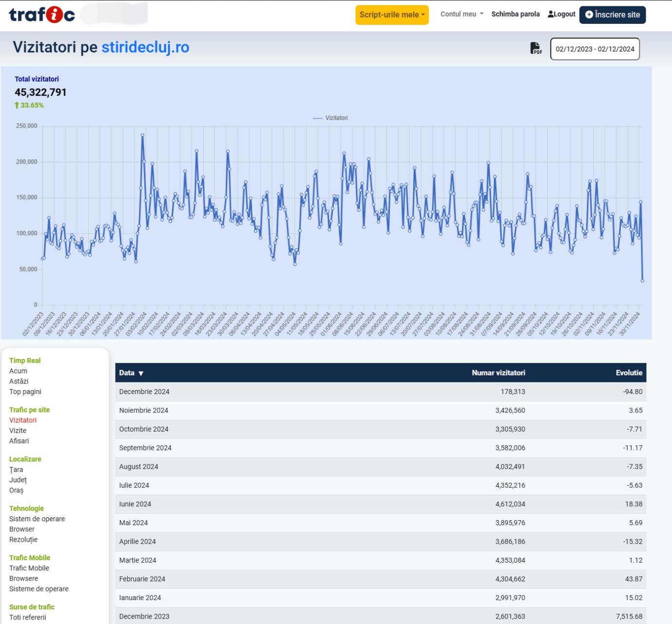Viewport: 672px width, 624px height.
Task: Open Browsere under Trafic Mobile
Action: [23, 578]
